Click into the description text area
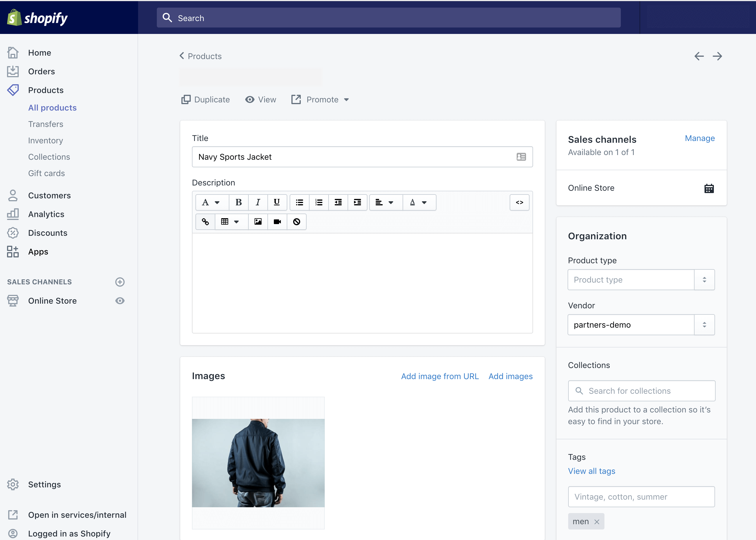Viewport: 756px width, 540px height. tap(362, 283)
